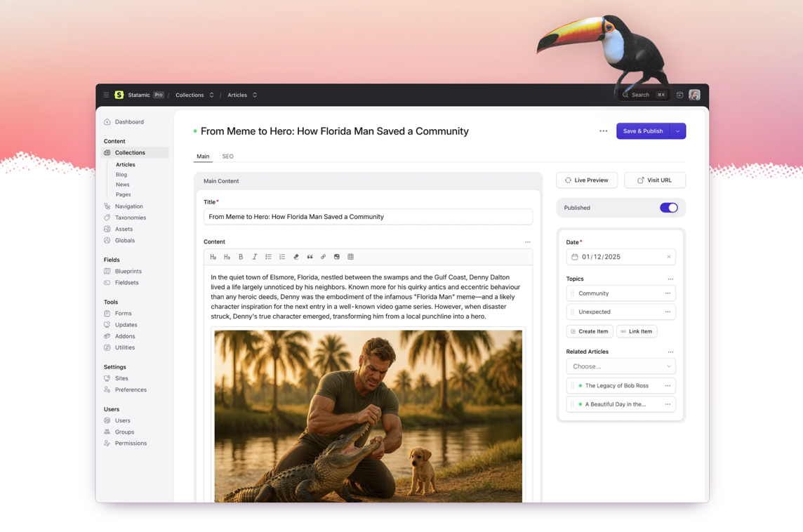The height and width of the screenshot is (532, 803).
Task: Toggle the sidebar hamburger menu icon
Action: coord(107,95)
